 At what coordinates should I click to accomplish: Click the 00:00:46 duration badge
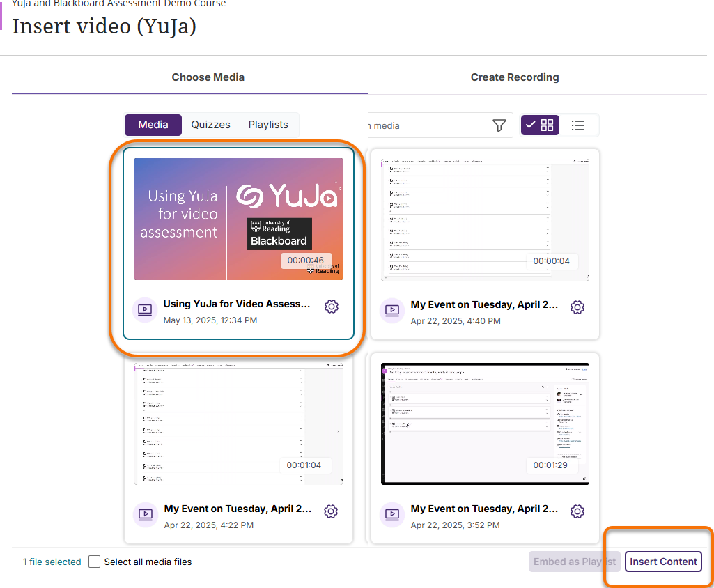(306, 260)
